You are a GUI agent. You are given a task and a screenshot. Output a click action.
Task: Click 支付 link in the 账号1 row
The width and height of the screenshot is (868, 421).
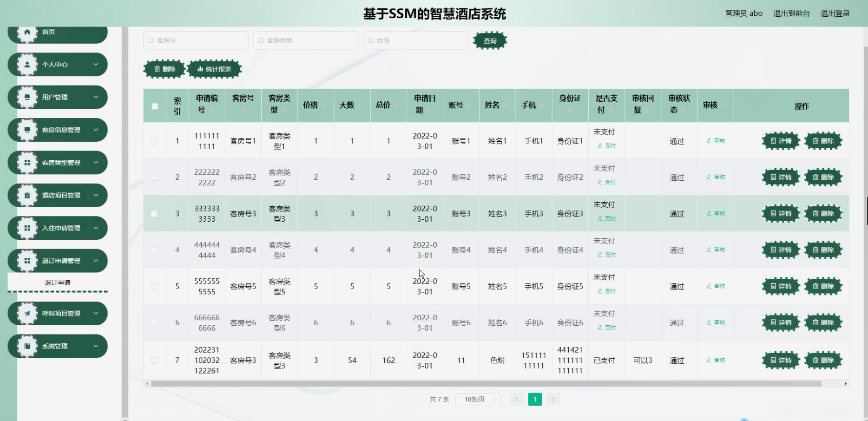pyautogui.click(x=606, y=146)
